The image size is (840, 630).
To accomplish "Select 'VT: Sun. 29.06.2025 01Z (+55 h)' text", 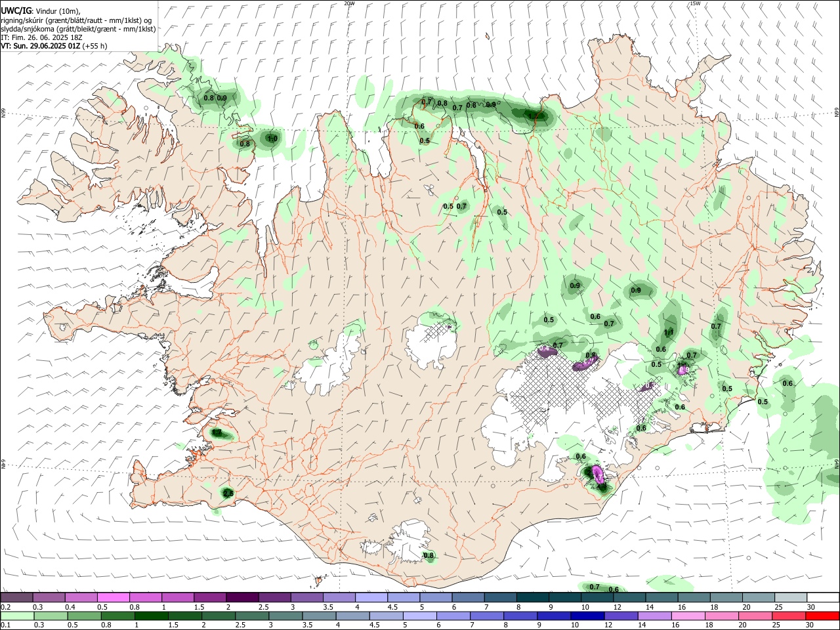I will pyautogui.click(x=54, y=46).
